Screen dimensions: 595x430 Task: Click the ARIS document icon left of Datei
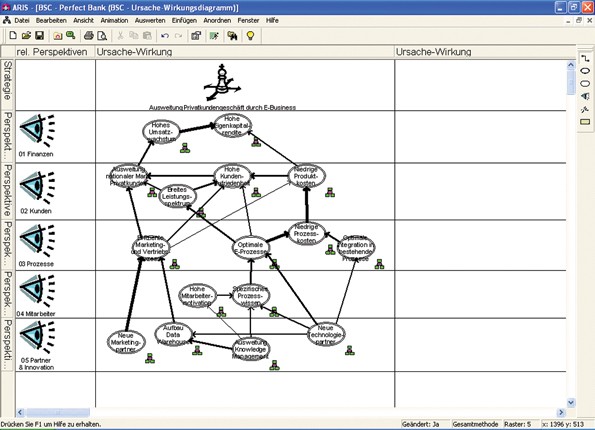(7, 20)
